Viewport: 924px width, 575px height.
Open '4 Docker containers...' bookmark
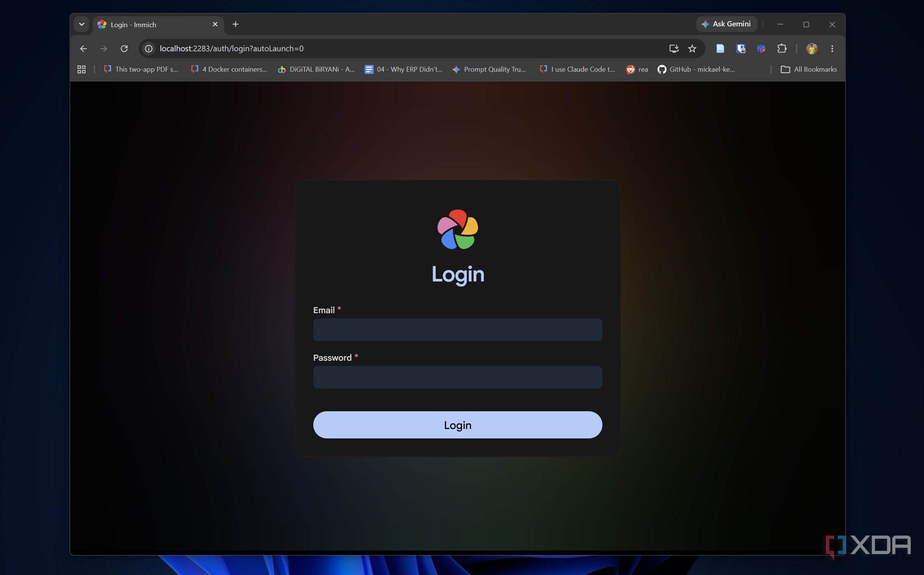tap(229, 69)
